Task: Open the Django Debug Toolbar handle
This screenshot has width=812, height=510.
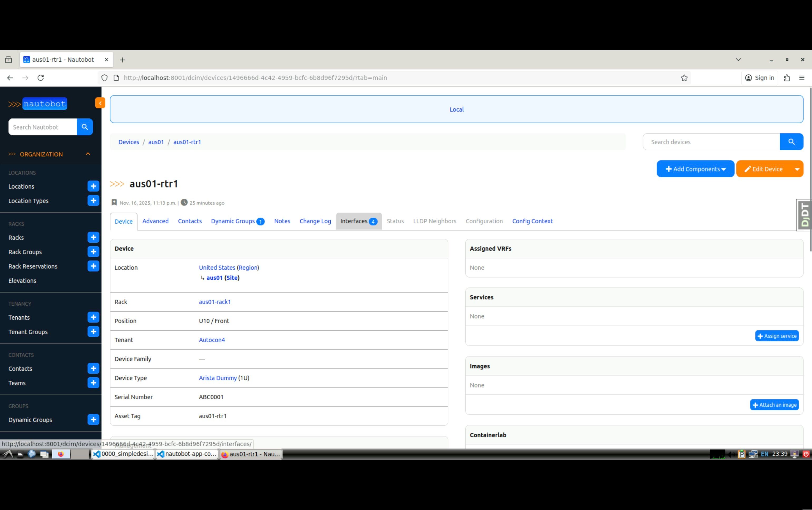Action: (805, 215)
